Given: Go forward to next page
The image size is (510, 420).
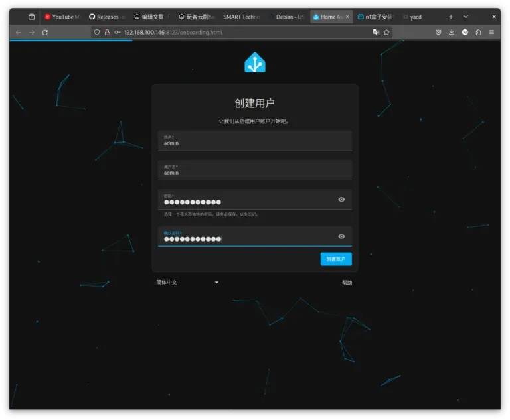Looking at the screenshot, I should (x=32, y=33).
